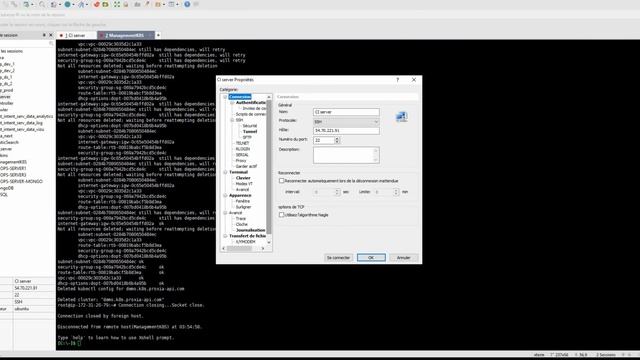Select the TELNET category
640x360 pixels.
click(x=242, y=143)
